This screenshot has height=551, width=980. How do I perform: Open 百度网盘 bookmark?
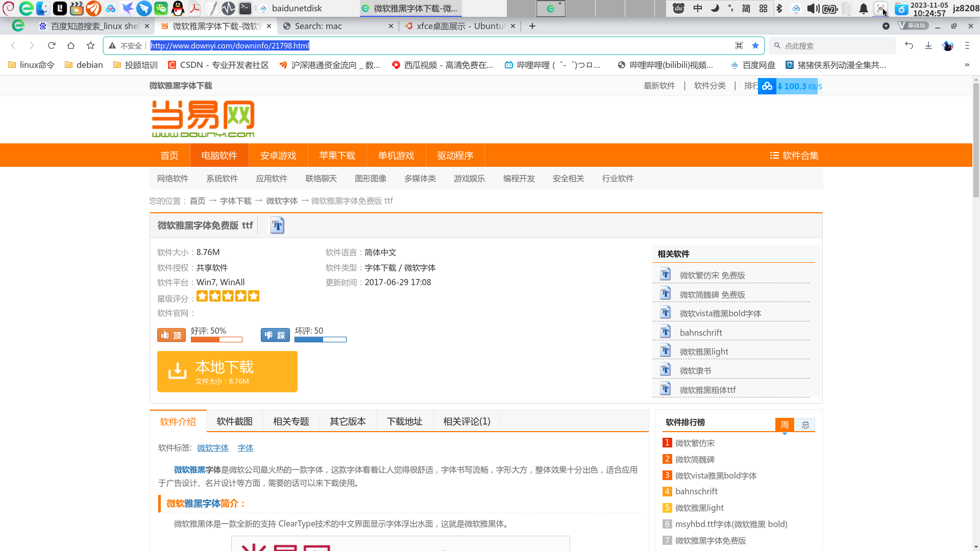pyautogui.click(x=753, y=65)
